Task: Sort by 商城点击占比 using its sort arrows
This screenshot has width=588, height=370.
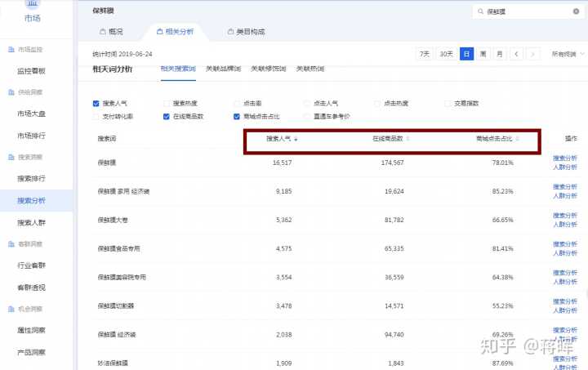Action: 517,139
